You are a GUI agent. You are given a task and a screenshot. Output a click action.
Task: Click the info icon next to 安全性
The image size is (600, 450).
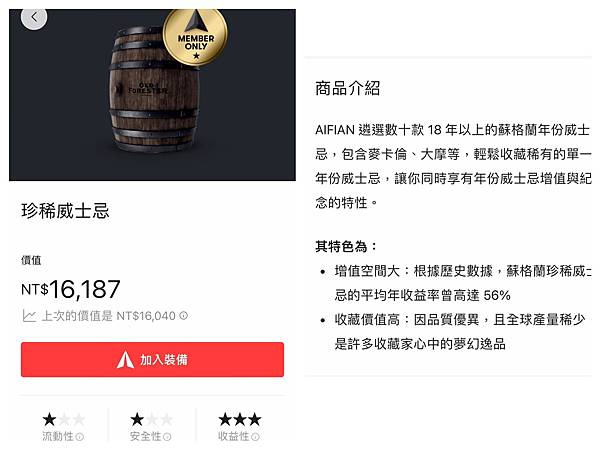point(167,437)
